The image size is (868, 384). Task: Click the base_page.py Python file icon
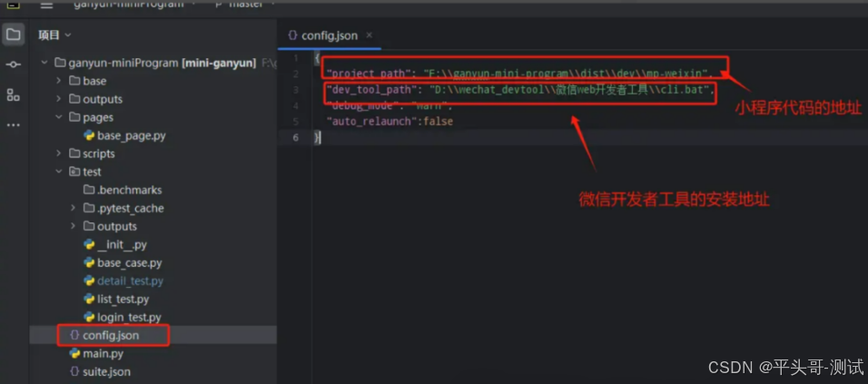(89, 135)
